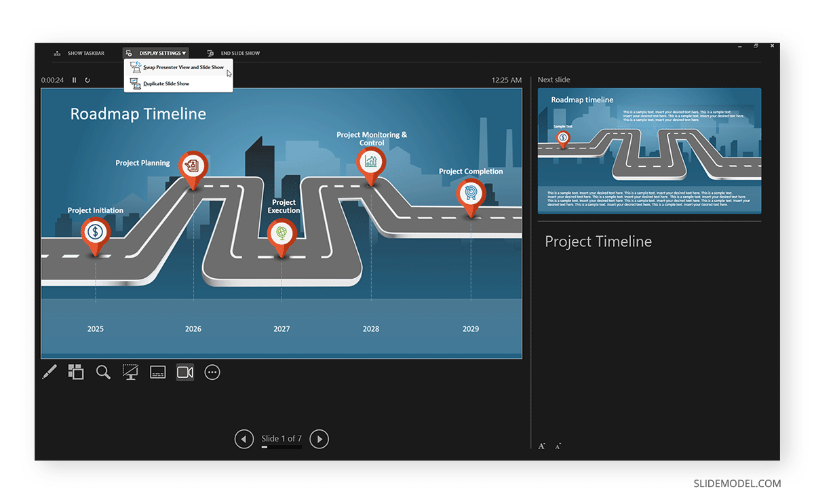
Task: Go back using the previous slide arrow
Action: [244, 439]
